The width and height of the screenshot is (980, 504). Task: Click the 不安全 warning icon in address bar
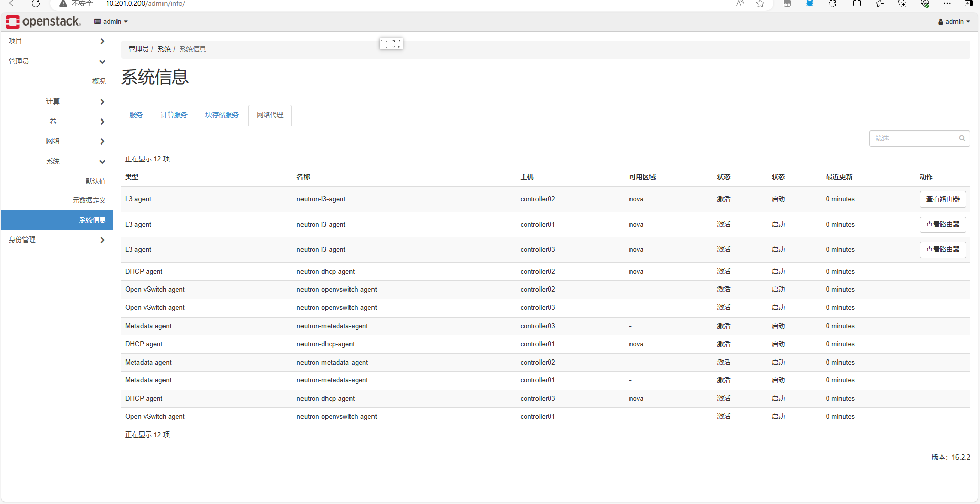[x=63, y=4]
